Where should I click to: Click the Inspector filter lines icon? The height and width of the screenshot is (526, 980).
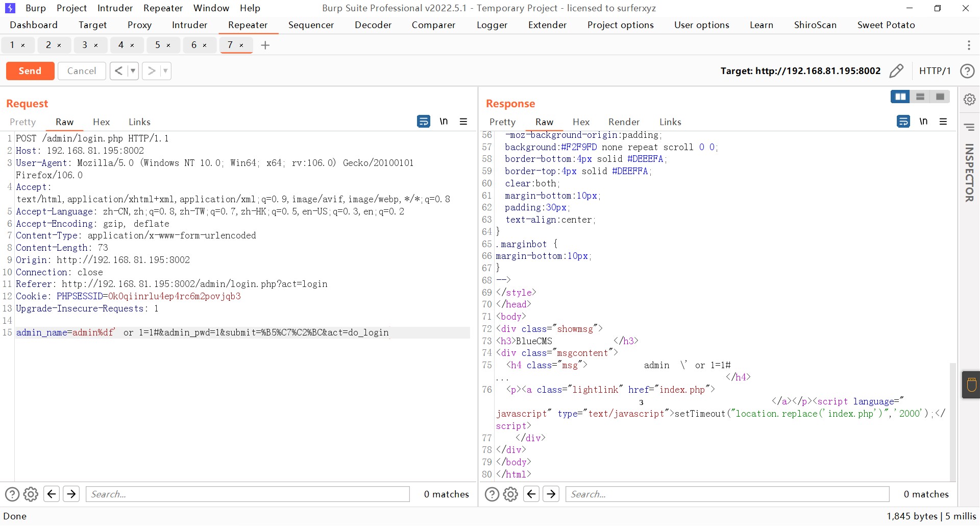[969, 127]
